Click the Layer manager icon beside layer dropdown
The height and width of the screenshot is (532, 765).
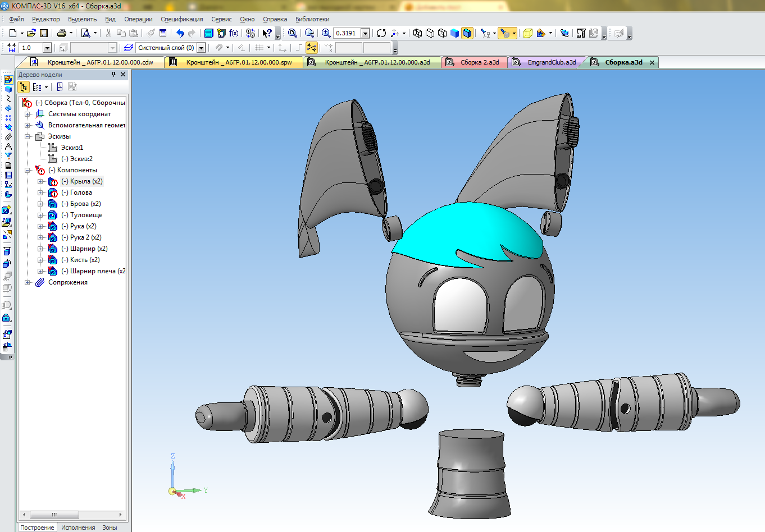(x=128, y=48)
